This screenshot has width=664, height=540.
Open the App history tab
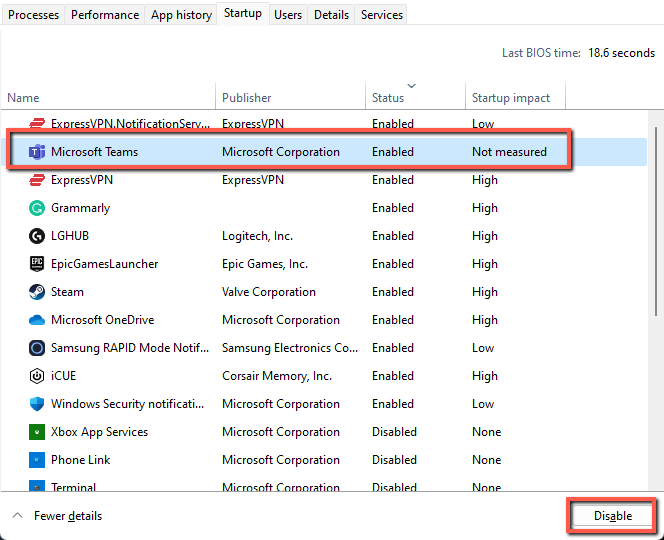[181, 15]
